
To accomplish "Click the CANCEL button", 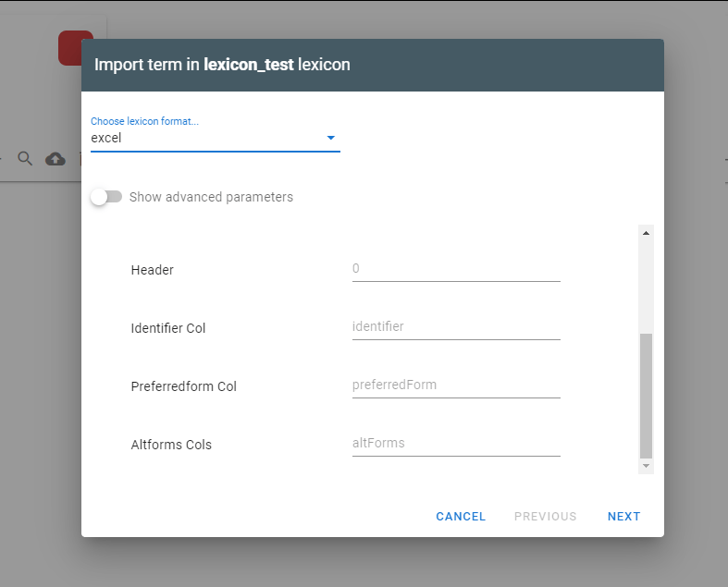I will tap(461, 517).
